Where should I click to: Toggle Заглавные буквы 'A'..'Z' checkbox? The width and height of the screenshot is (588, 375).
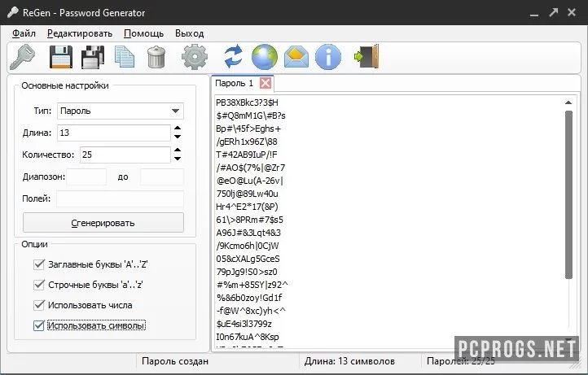(x=39, y=264)
